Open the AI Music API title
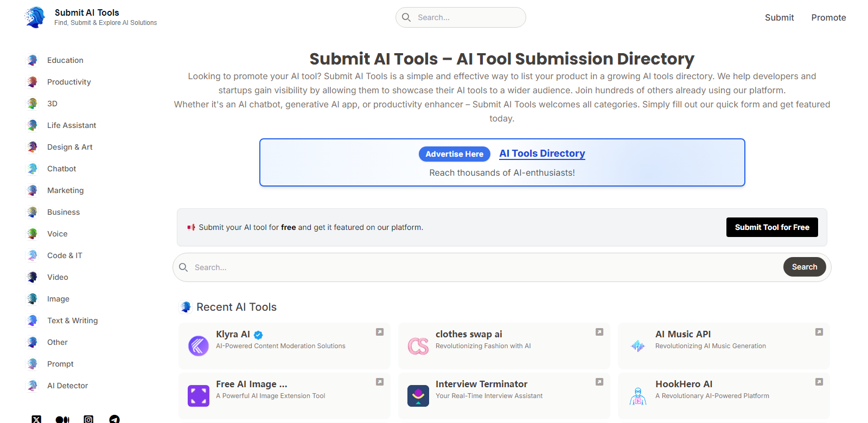The height and width of the screenshot is (423, 868). click(x=683, y=334)
